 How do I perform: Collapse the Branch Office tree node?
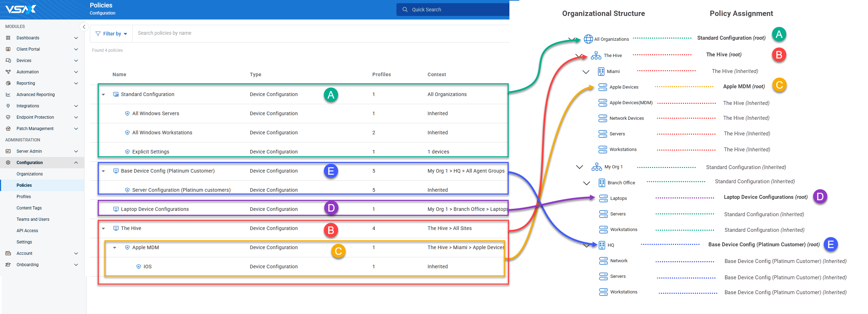(587, 183)
